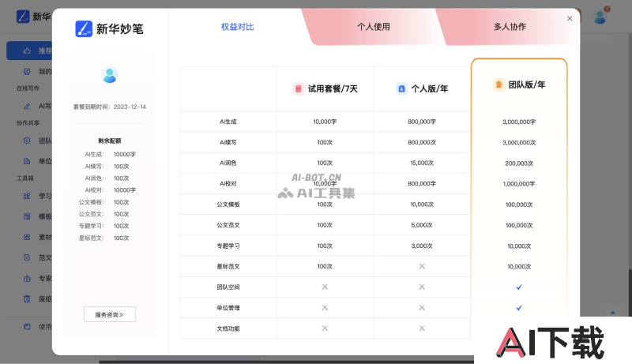Click the AI续写 row label
The height and width of the screenshot is (364, 632).
tap(228, 143)
